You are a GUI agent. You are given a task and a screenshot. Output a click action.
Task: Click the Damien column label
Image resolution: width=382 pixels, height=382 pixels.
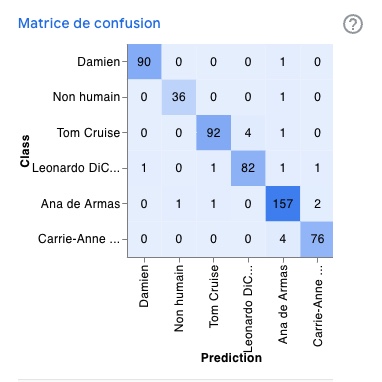coord(144,286)
